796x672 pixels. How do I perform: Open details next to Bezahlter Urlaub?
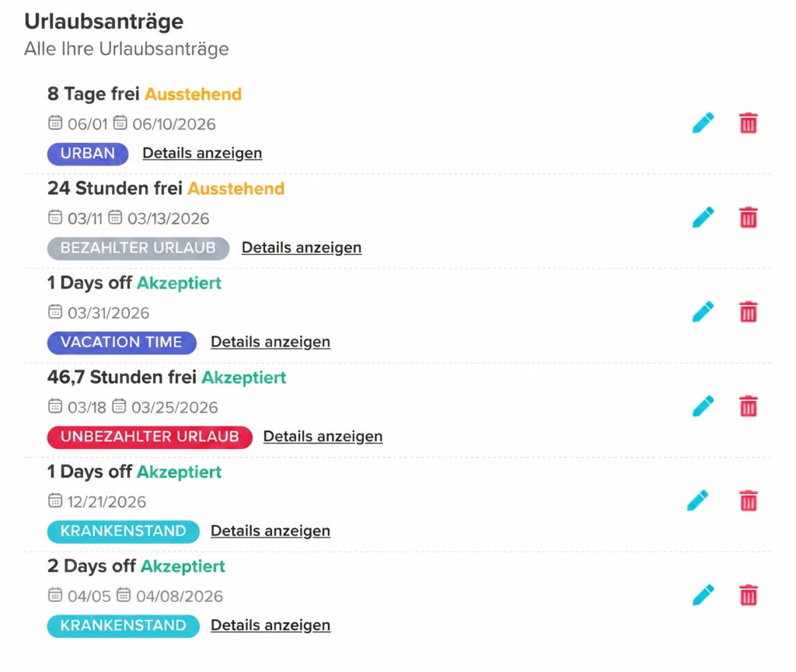(302, 248)
